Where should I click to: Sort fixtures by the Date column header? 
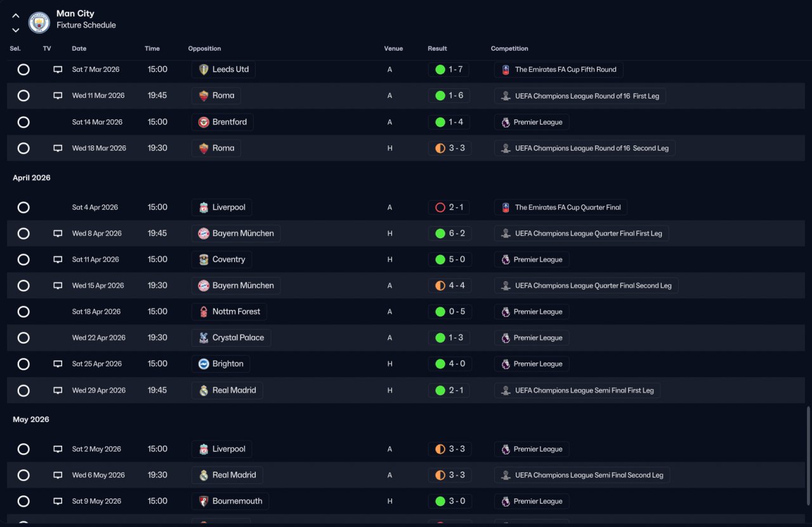pyautogui.click(x=79, y=49)
